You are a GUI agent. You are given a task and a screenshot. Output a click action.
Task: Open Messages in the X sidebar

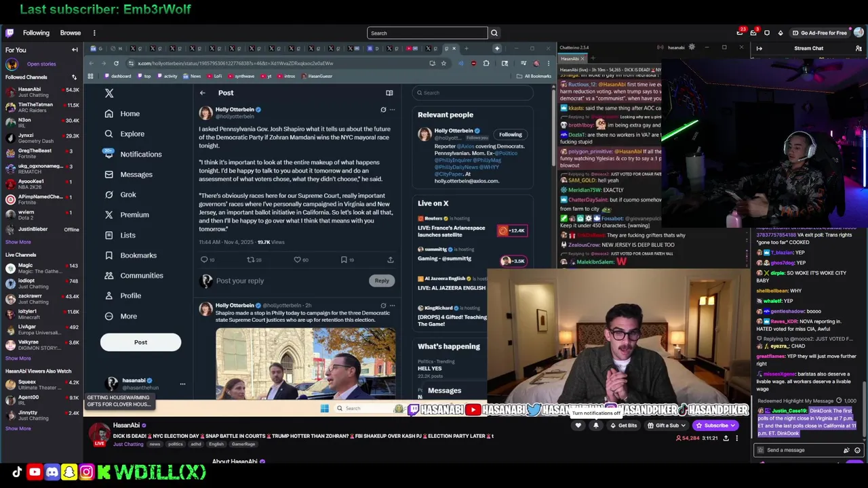(128, 175)
